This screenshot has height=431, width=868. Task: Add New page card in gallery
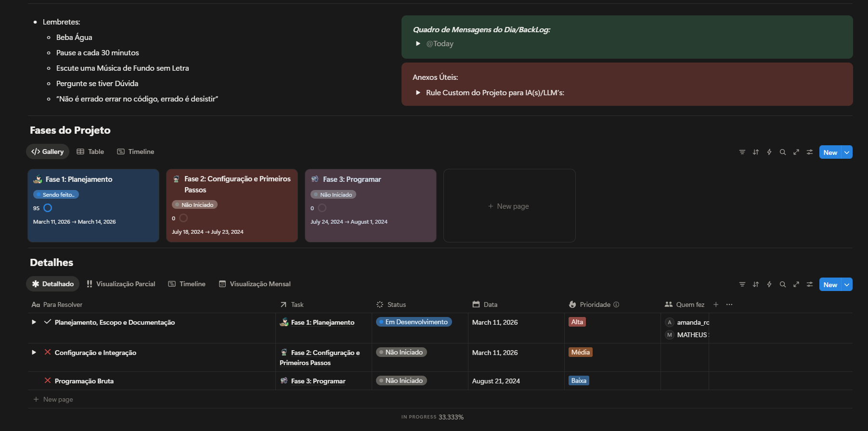(509, 206)
